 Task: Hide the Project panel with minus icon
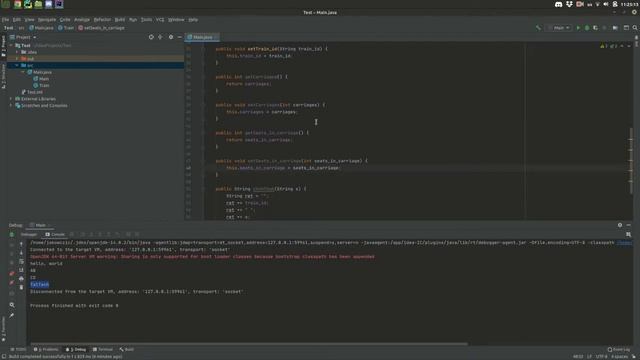(x=180, y=37)
